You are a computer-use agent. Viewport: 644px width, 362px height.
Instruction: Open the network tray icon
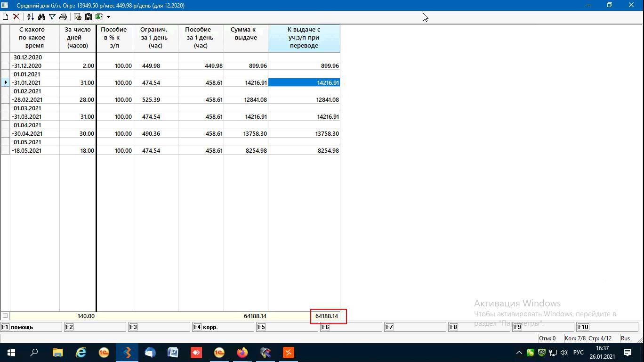(x=553, y=352)
